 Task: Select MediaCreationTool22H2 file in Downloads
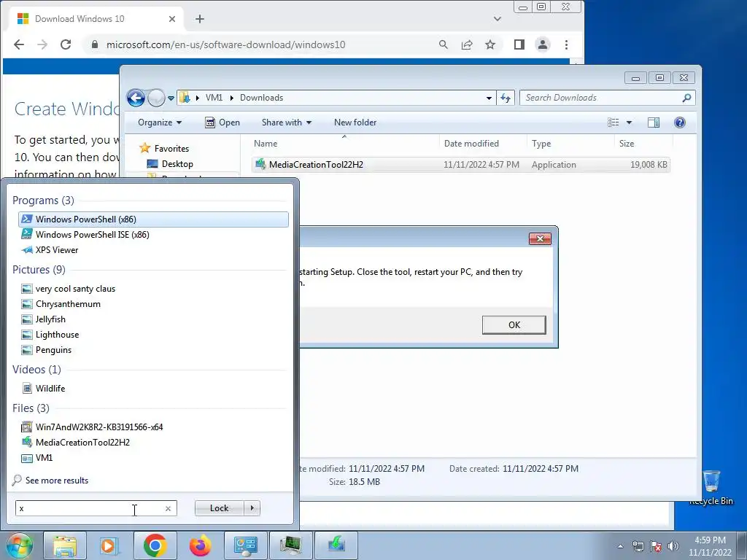click(460, 165)
